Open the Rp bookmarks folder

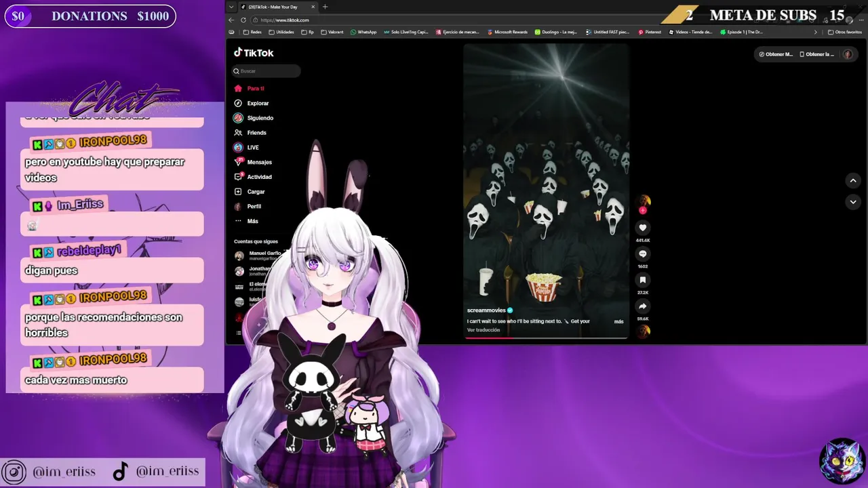click(x=308, y=32)
